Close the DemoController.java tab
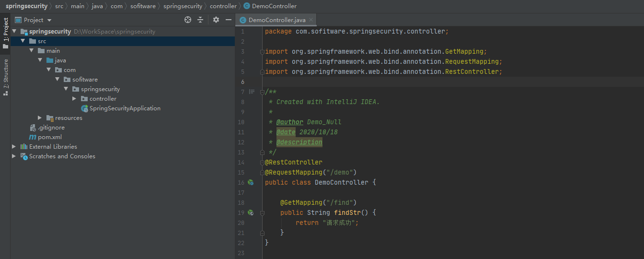644x259 pixels. [x=311, y=20]
